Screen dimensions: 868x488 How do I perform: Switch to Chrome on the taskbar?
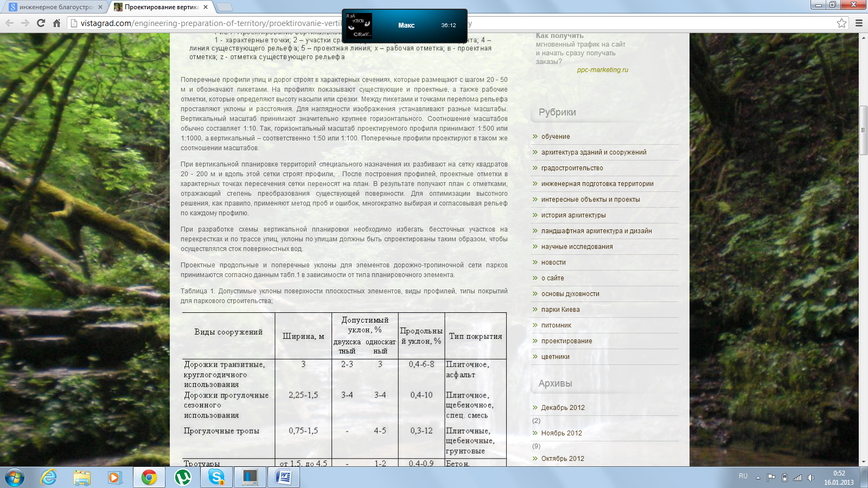tap(149, 478)
